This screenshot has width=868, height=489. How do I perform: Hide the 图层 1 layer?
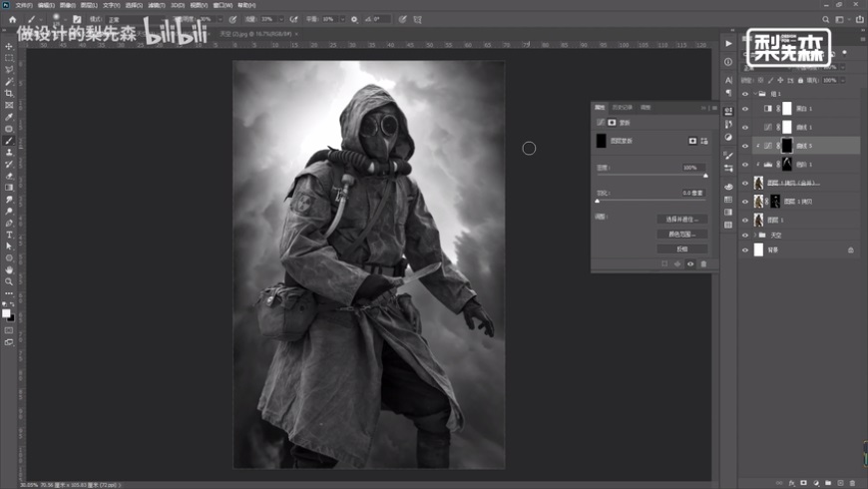coord(745,220)
